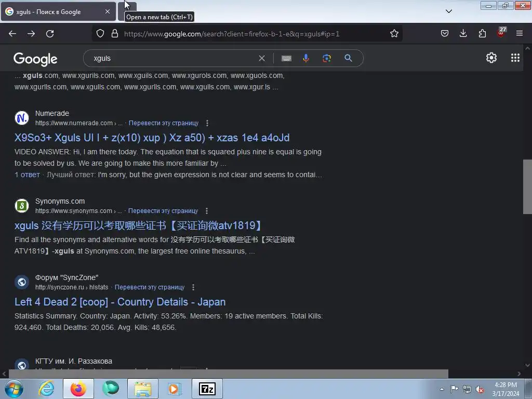The height and width of the screenshot is (399, 532).
Task: Open Firefox downloads panel
Action: pos(463,34)
